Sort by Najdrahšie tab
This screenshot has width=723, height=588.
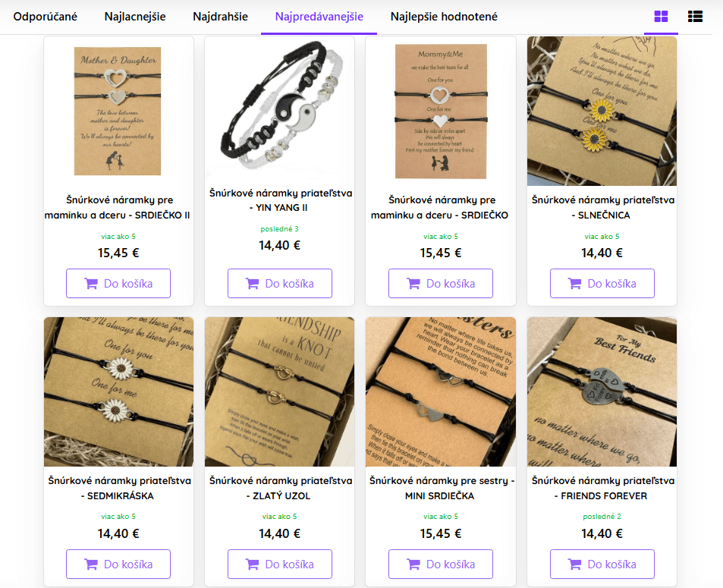221,17
